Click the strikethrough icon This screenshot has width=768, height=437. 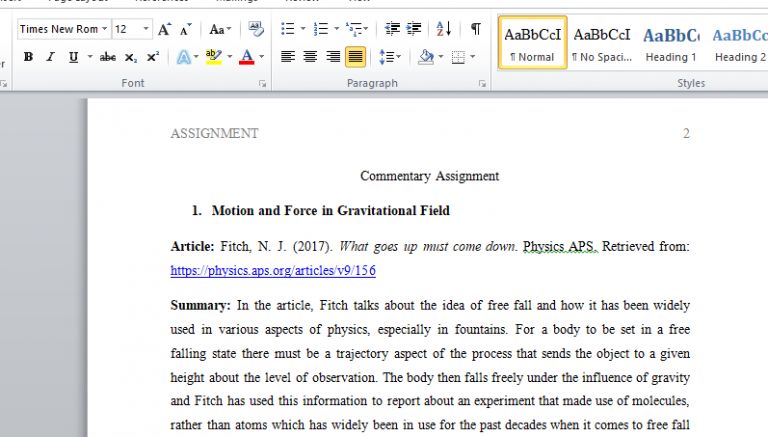pos(108,57)
